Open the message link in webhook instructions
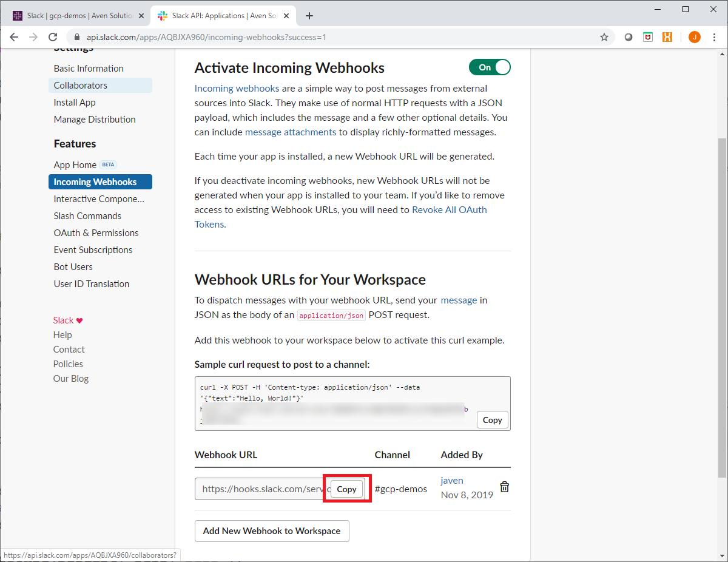728x562 pixels. pos(459,300)
